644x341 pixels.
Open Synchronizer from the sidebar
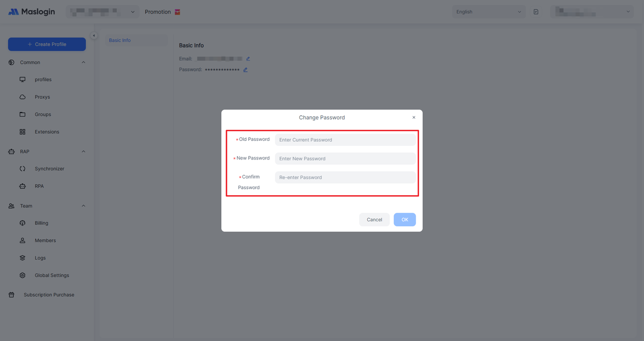point(49,169)
